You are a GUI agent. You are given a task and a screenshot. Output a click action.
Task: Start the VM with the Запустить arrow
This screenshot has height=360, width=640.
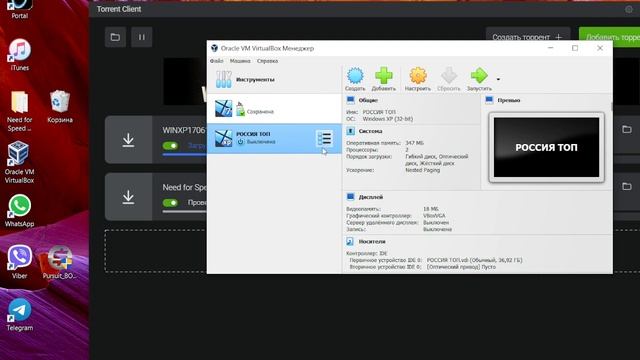pyautogui.click(x=479, y=76)
